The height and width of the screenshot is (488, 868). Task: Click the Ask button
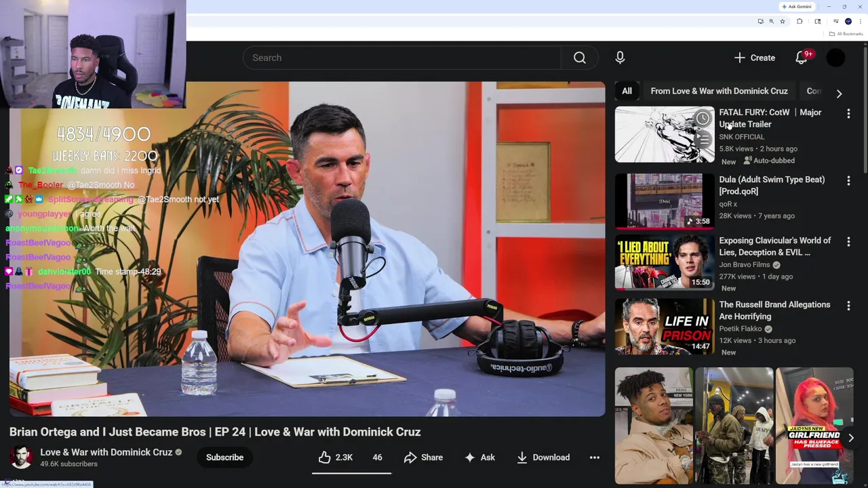(479, 457)
